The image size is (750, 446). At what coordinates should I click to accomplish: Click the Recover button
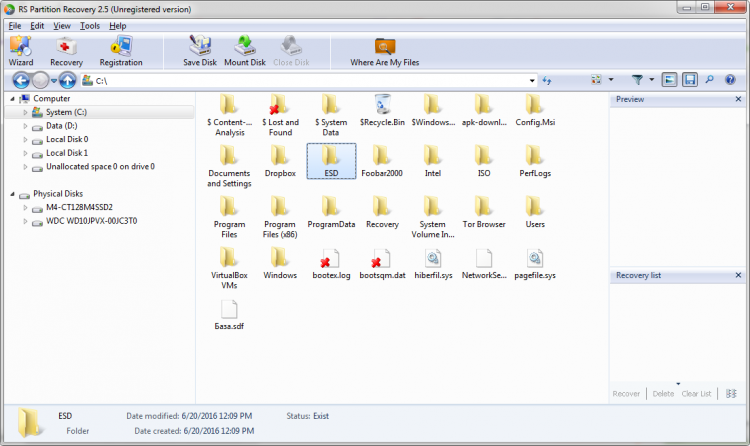tap(626, 393)
